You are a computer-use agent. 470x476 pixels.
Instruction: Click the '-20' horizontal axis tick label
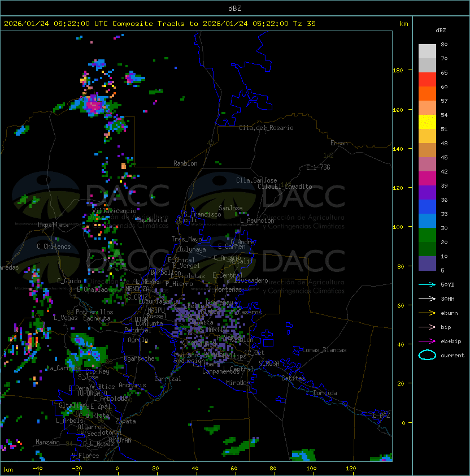point(77,469)
